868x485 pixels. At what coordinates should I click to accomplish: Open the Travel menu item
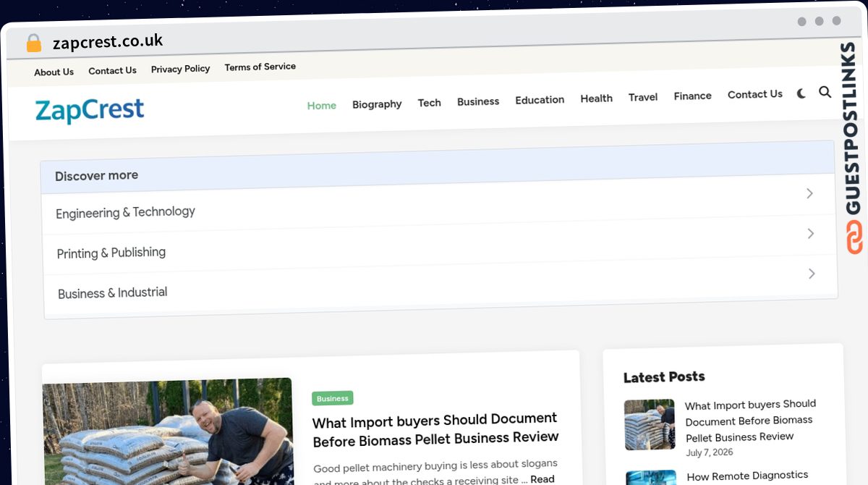pos(643,97)
